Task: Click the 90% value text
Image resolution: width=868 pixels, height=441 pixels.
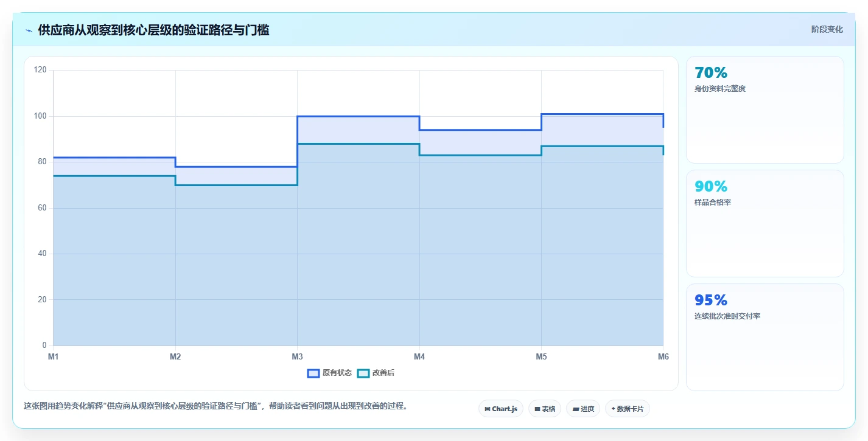Action: pos(711,186)
